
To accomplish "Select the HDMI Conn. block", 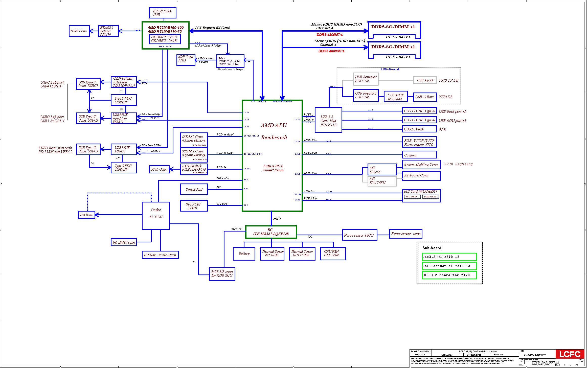I will [x=79, y=31].
